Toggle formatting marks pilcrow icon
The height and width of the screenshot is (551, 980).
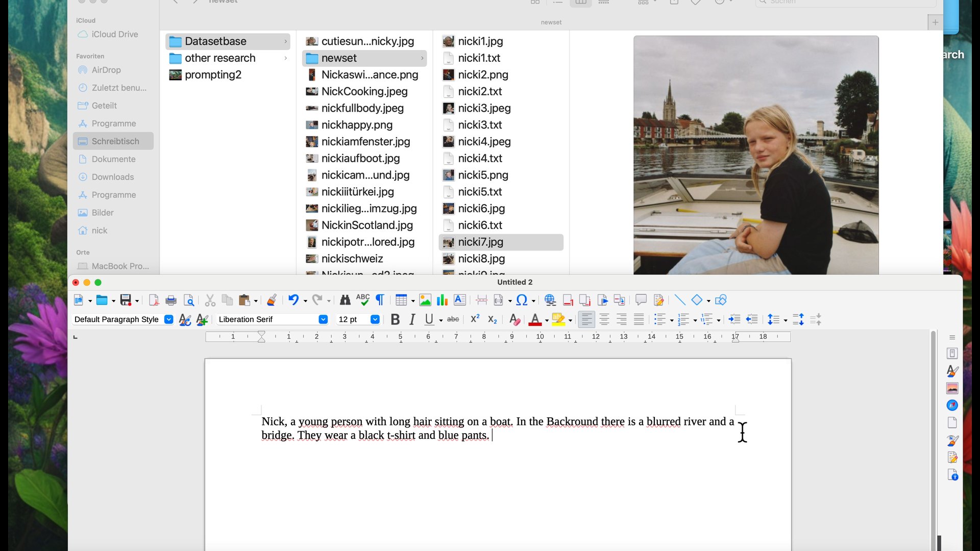(380, 300)
